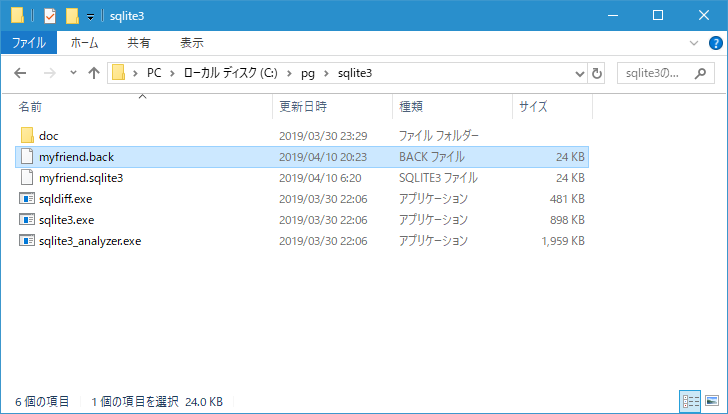Screen dimensions: 728x414
Task: Click the myfriend.back file name
Action: 77,157
